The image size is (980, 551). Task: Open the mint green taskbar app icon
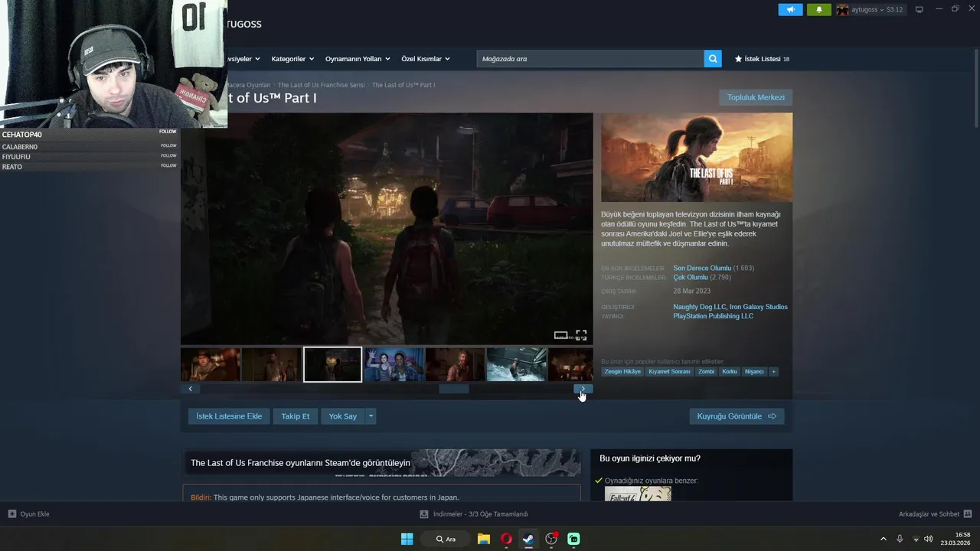pos(573,539)
